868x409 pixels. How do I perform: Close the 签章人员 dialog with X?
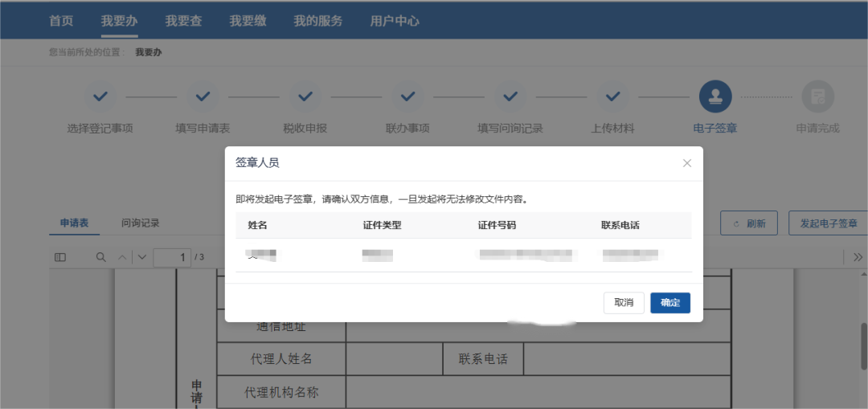(686, 163)
